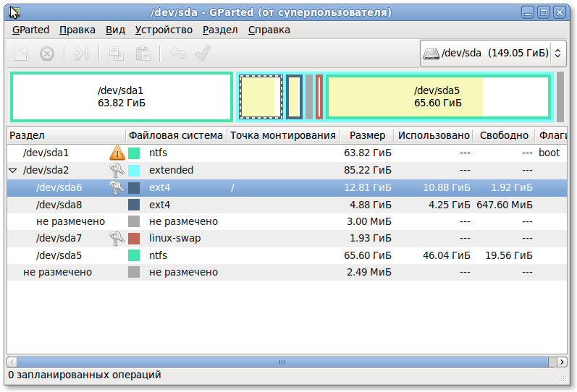The width and height of the screenshot is (577, 392).
Task: Select the dashed /dev/sda6 block in disk map
Action: click(x=261, y=97)
